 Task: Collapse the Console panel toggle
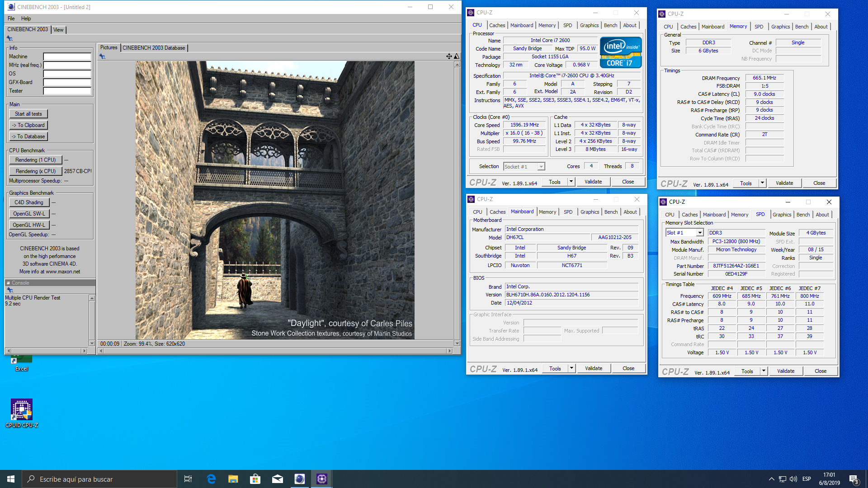pyautogui.click(x=8, y=283)
